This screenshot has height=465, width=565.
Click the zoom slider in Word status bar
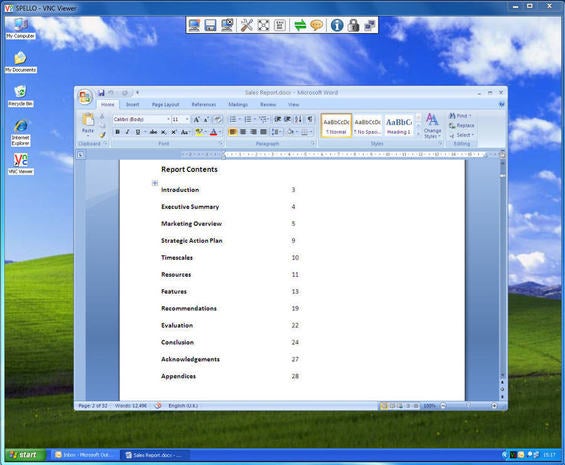point(468,406)
